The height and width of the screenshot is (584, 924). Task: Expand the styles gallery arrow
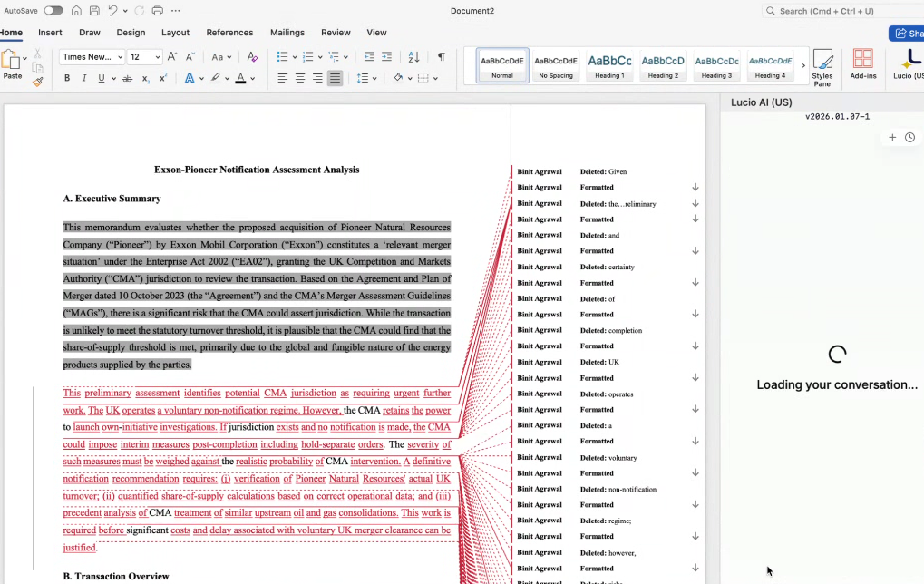[x=802, y=65]
